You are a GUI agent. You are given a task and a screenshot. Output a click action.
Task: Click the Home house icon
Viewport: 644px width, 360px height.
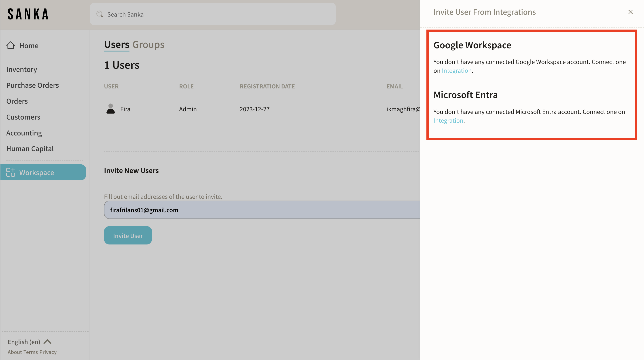[x=11, y=45]
